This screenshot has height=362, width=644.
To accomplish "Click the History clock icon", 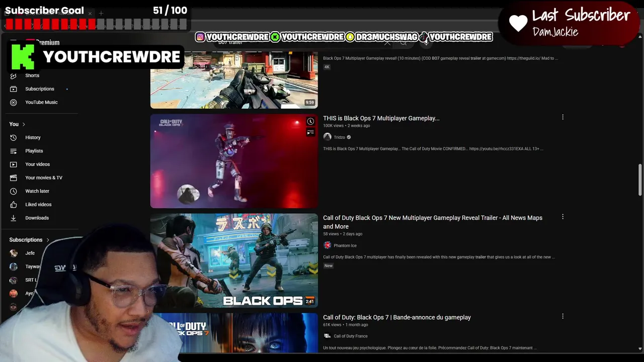I will click(x=14, y=137).
